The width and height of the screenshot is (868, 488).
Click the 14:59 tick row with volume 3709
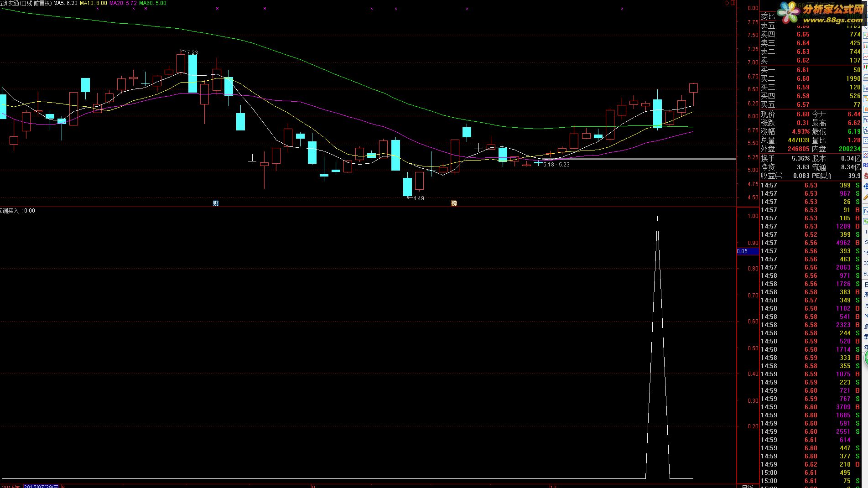tap(810, 407)
